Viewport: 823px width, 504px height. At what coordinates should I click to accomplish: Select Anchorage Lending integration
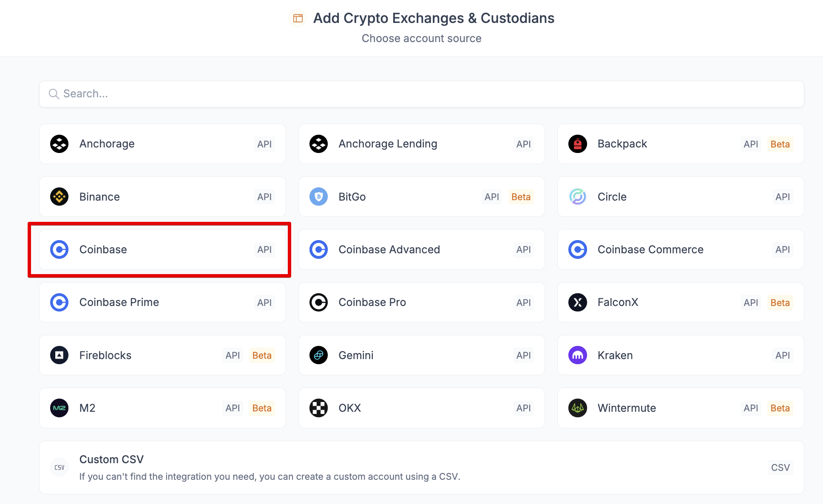pos(421,144)
